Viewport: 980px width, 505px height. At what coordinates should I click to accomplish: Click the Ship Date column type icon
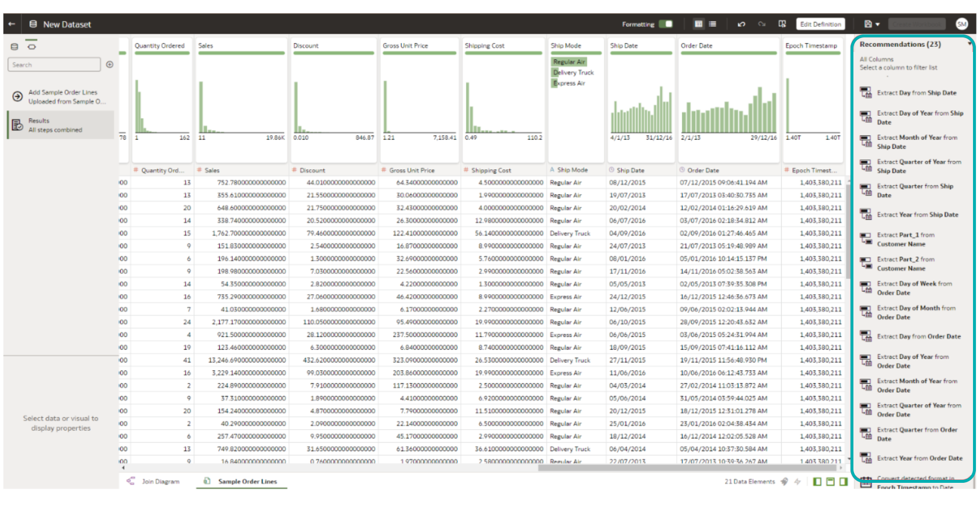point(612,170)
